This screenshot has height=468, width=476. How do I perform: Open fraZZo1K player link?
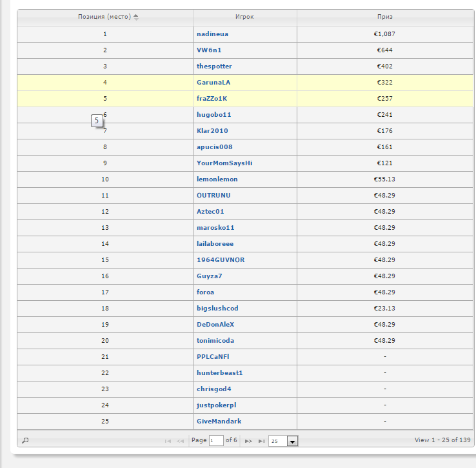pyautogui.click(x=212, y=99)
